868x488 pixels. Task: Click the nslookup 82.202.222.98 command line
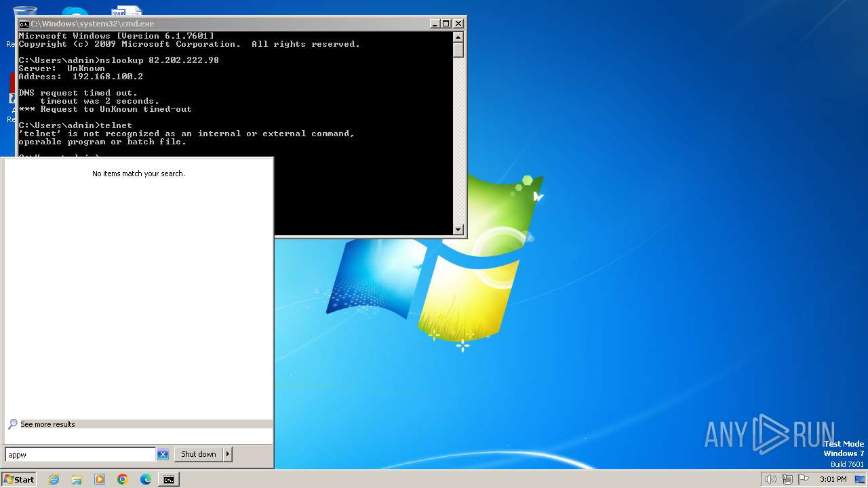coord(119,60)
